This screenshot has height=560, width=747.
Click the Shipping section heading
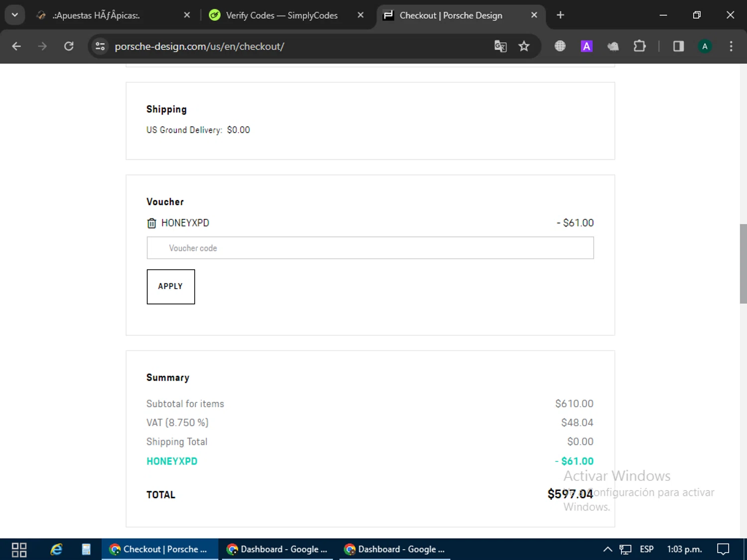tap(166, 110)
